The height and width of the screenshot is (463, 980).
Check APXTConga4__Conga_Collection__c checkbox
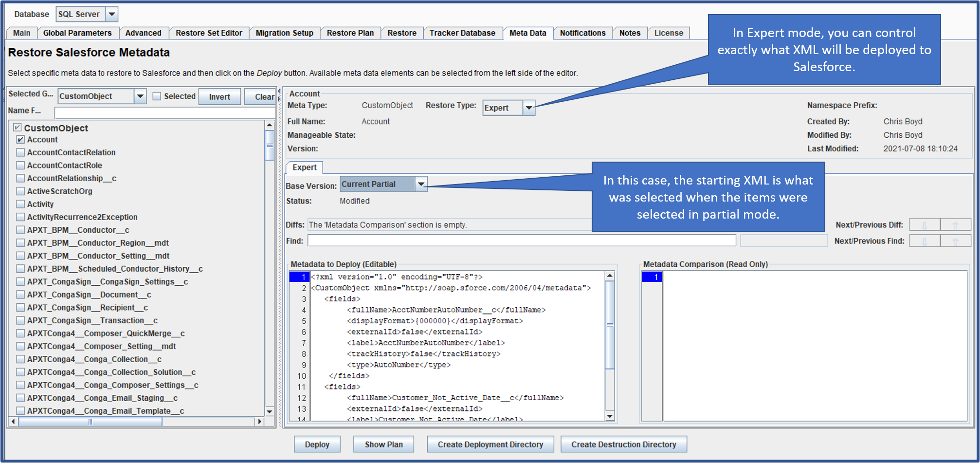(x=20, y=359)
